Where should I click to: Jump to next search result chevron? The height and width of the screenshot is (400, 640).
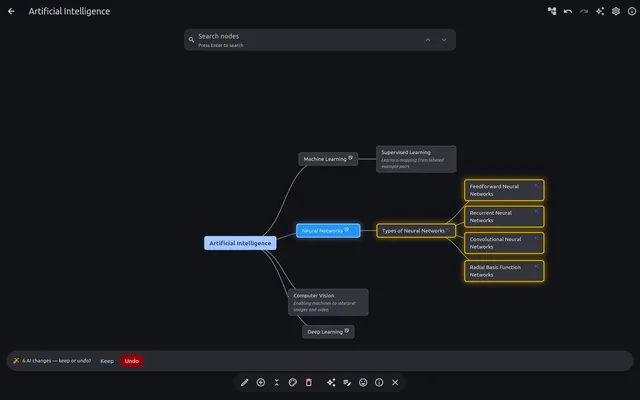444,40
